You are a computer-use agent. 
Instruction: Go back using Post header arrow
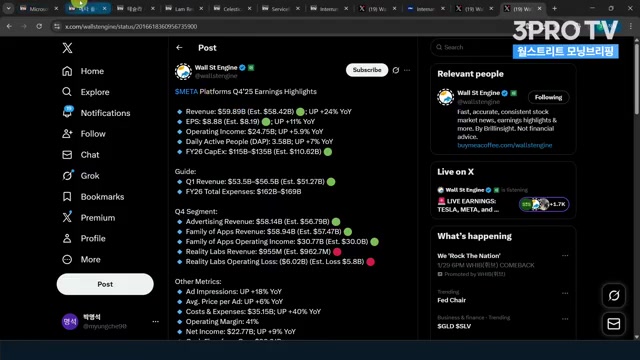pyautogui.click(x=179, y=48)
